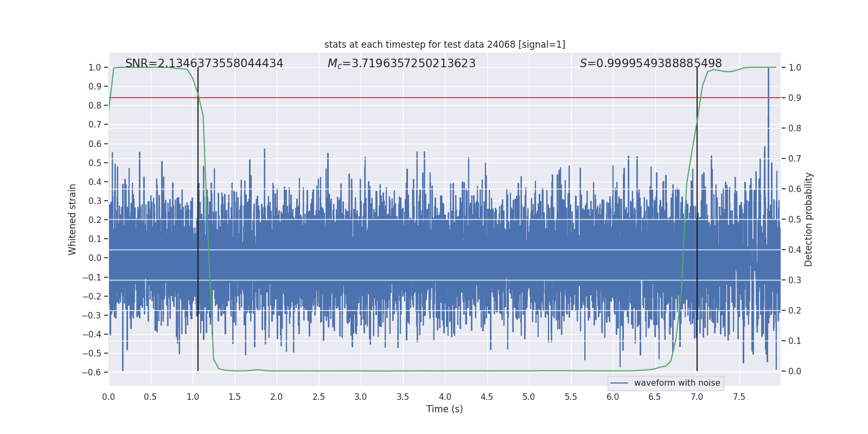The image size is (868, 434).
Task: Click the 4.0 tick label on the time axis
Action: click(x=445, y=397)
